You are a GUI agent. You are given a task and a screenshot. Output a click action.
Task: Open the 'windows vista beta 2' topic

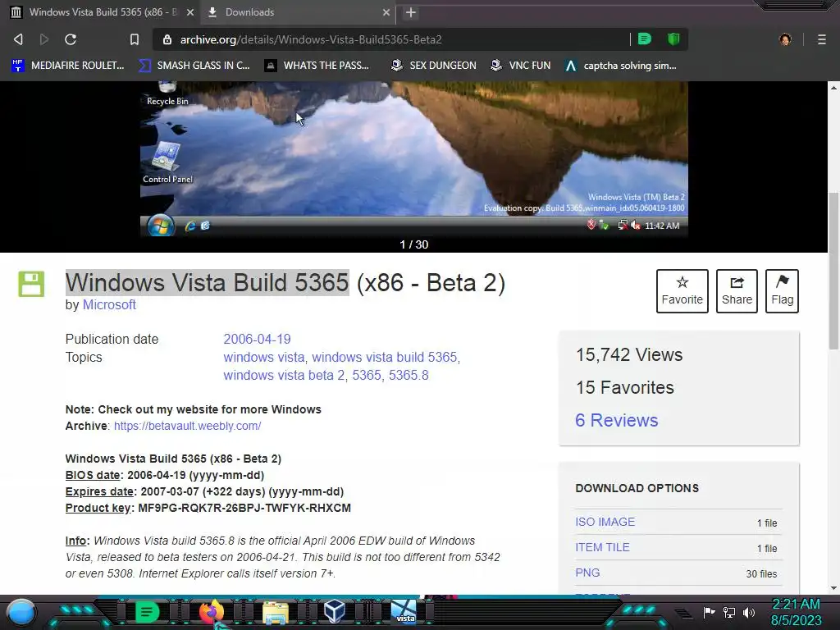pyautogui.click(x=284, y=376)
